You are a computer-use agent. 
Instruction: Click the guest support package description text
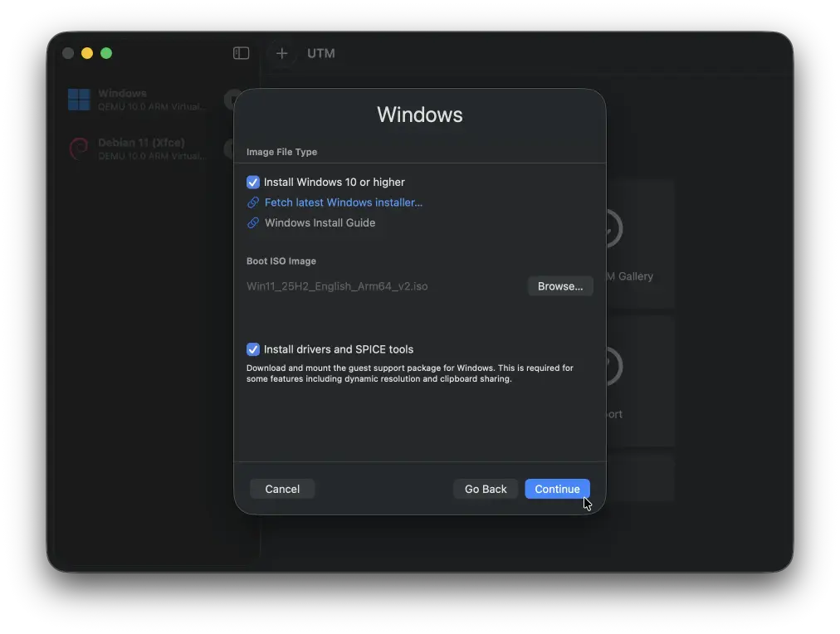coord(410,373)
